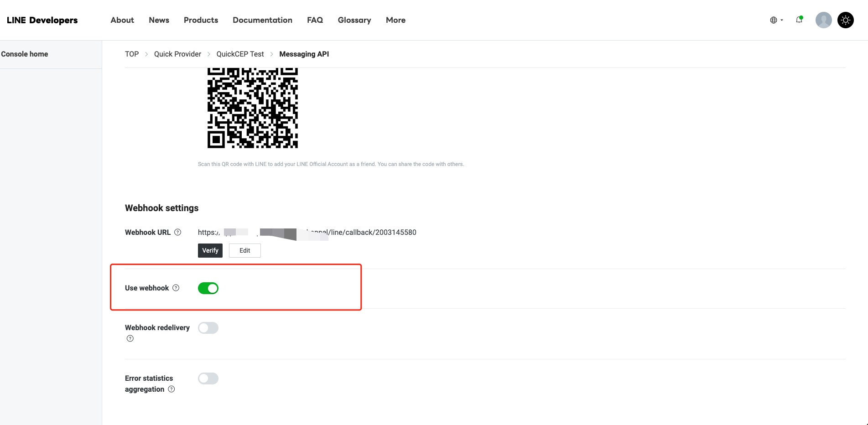The height and width of the screenshot is (425, 868).
Task: Click help icon under Webhook redelivery
Action: pyautogui.click(x=130, y=338)
